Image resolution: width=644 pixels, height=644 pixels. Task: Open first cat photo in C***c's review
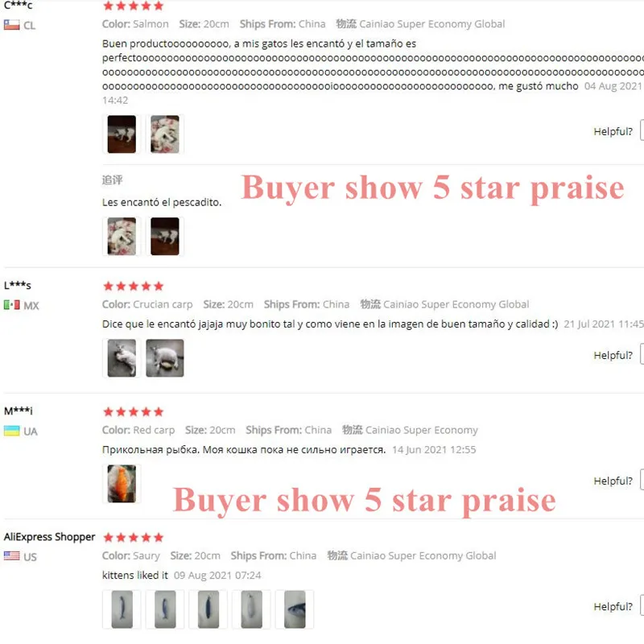(x=122, y=134)
